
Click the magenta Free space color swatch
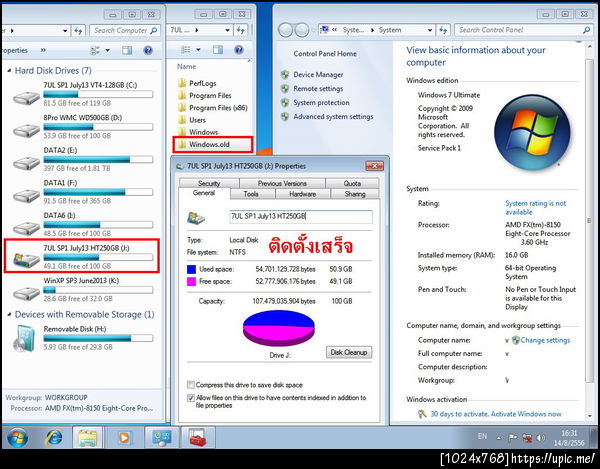pyautogui.click(x=191, y=282)
